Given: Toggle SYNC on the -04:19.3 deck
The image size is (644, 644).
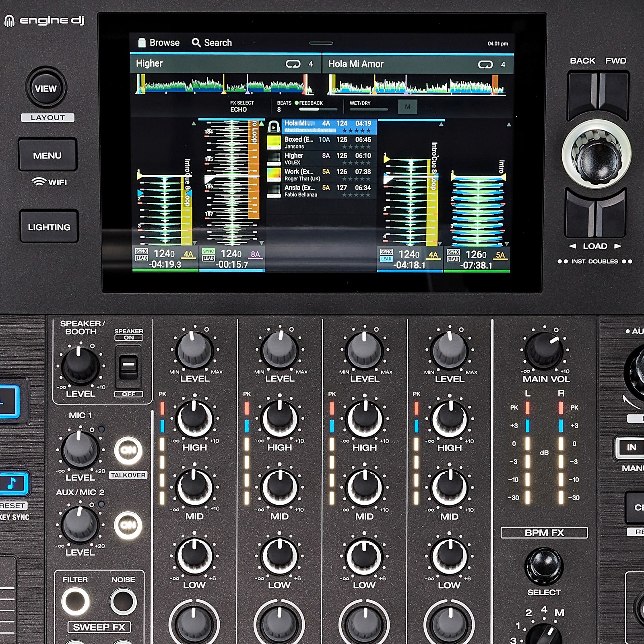Looking at the screenshot, I should coord(141,251).
